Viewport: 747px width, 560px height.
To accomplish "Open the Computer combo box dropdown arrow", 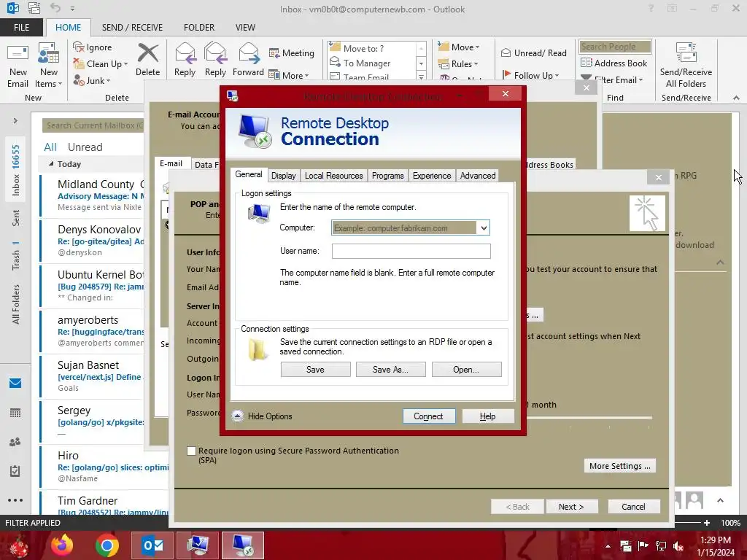I will point(484,228).
